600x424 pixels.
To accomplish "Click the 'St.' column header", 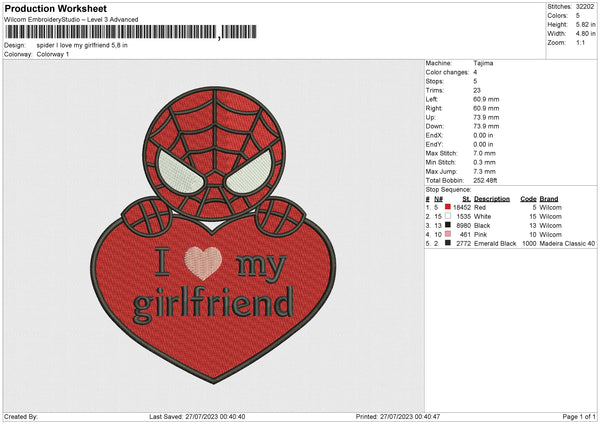I will coord(466,199).
